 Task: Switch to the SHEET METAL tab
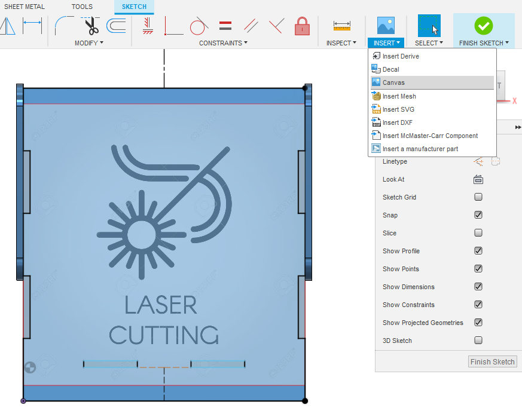click(x=25, y=7)
